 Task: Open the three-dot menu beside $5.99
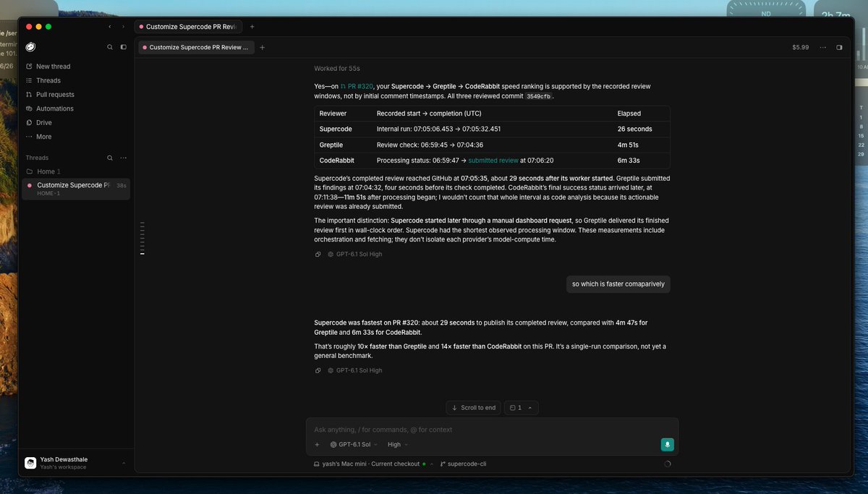[x=822, y=47]
